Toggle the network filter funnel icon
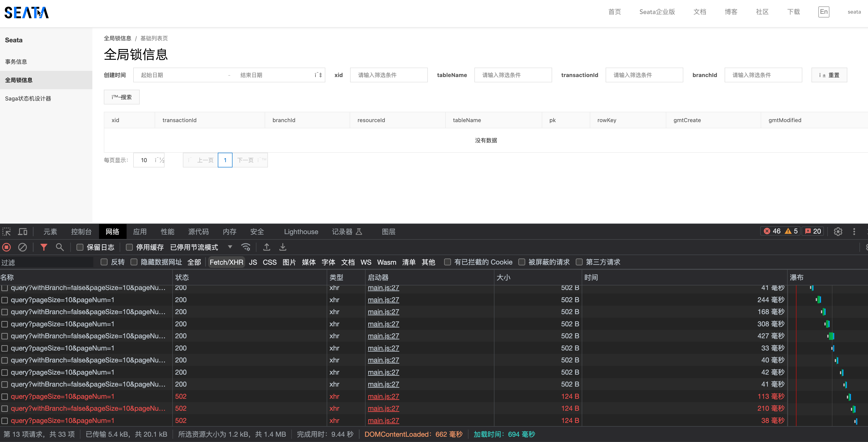The width and height of the screenshot is (868, 442). click(43, 247)
